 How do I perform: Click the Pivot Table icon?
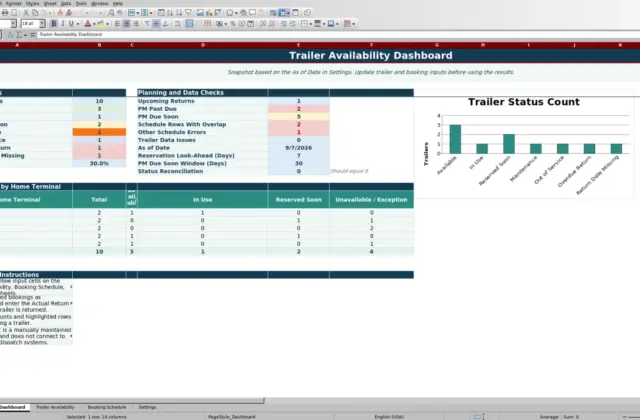point(218,13)
